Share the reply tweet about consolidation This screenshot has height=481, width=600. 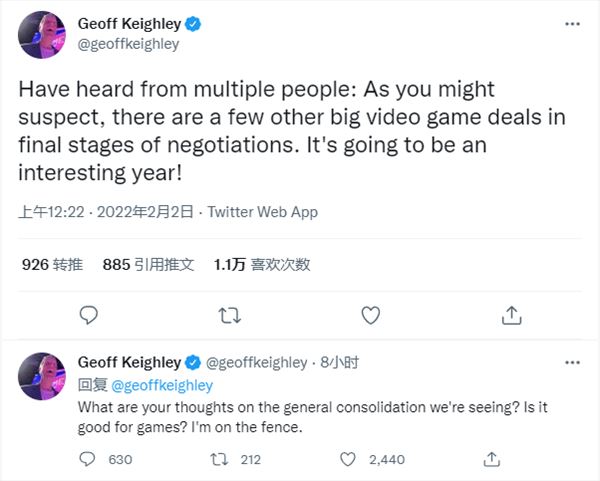click(x=492, y=459)
